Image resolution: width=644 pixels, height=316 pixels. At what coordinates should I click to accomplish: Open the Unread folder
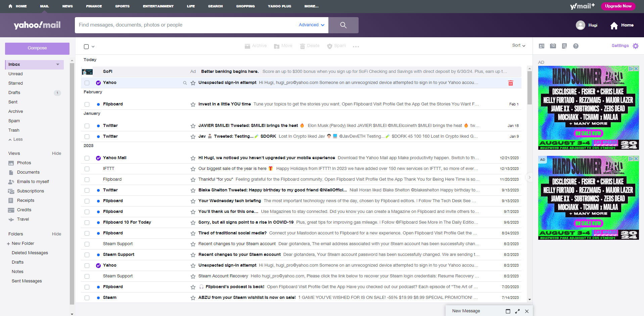click(x=16, y=74)
